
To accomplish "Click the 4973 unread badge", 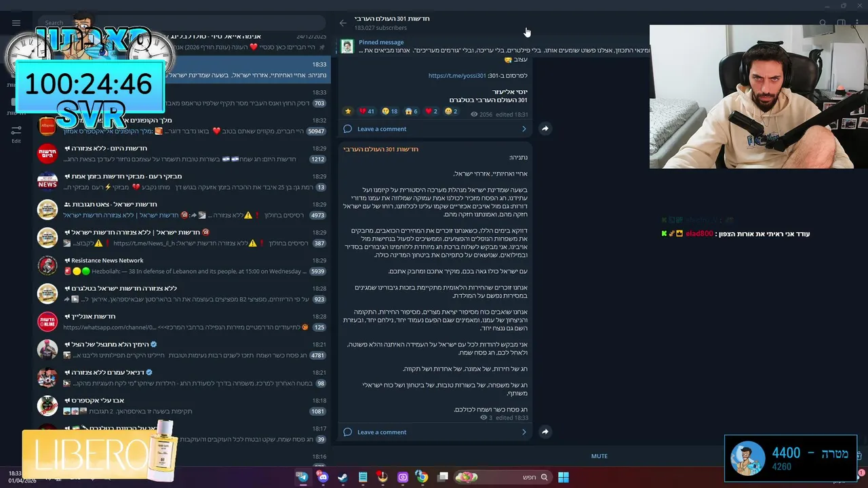I will tap(317, 216).
